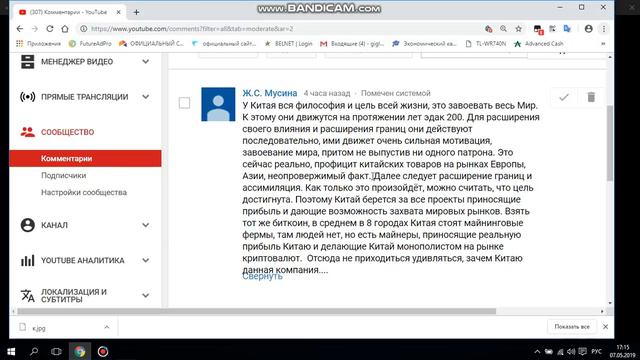
Task: Open the Windows Start menu
Action: pyautogui.click(x=11, y=351)
